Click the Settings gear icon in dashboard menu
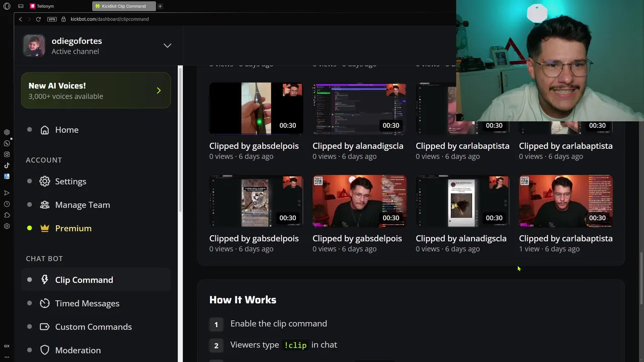The width and height of the screenshot is (644, 362). (x=45, y=182)
